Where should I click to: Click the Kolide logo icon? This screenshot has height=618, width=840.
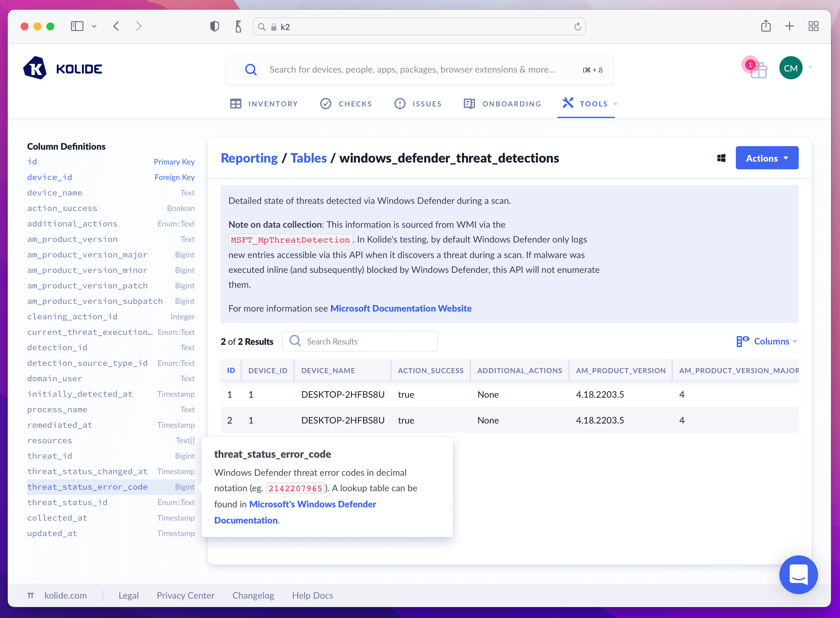(x=35, y=68)
